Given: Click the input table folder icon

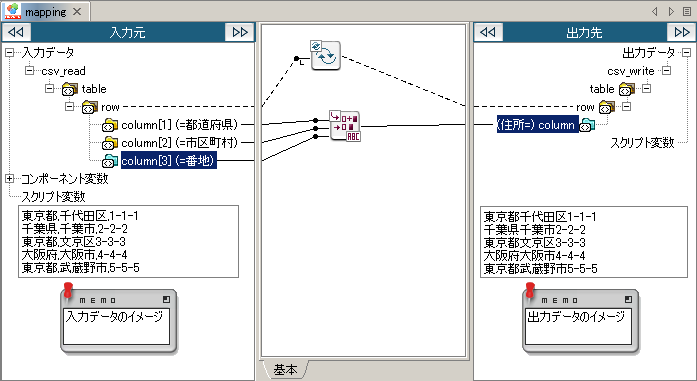Looking at the screenshot, I should [x=70, y=89].
